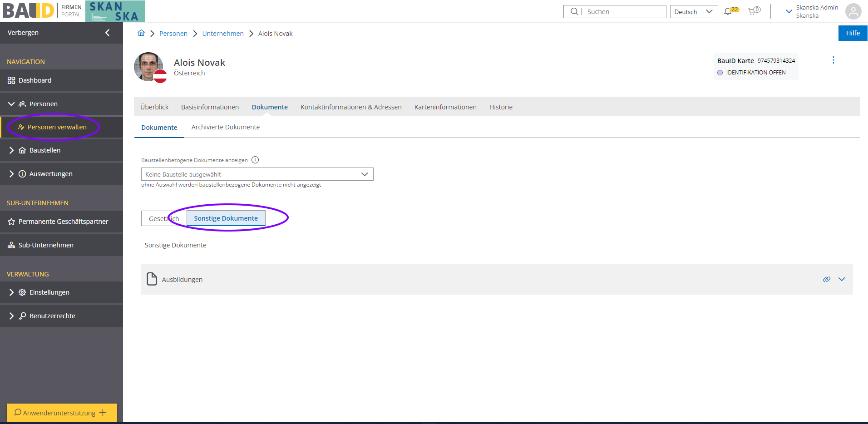This screenshot has width=868, height=424.
Task: Collapse sidebar with Verbergen arrow
Action: (x=108, y=33)
